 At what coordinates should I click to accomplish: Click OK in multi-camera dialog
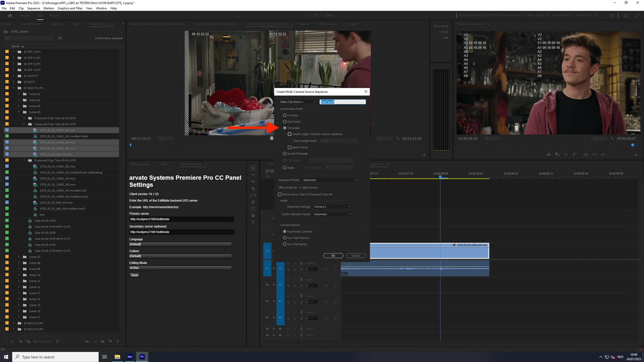(x=333, y=256)
